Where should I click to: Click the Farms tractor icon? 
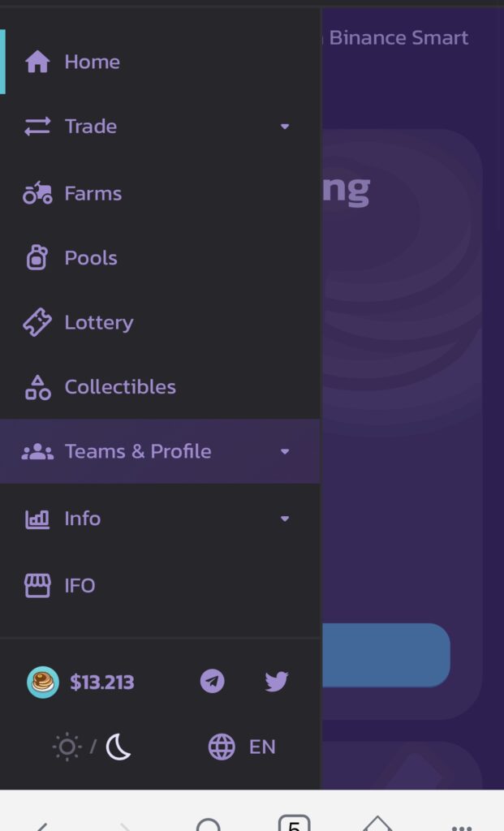click(x=37, y=193)
